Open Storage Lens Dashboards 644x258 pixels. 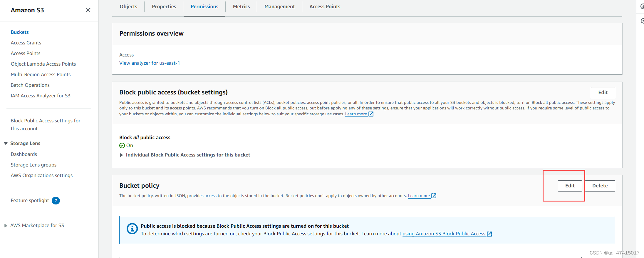[24, 154]
